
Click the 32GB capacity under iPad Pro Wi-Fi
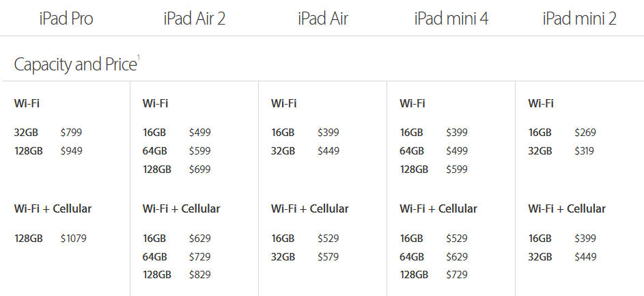click(26, 133)
